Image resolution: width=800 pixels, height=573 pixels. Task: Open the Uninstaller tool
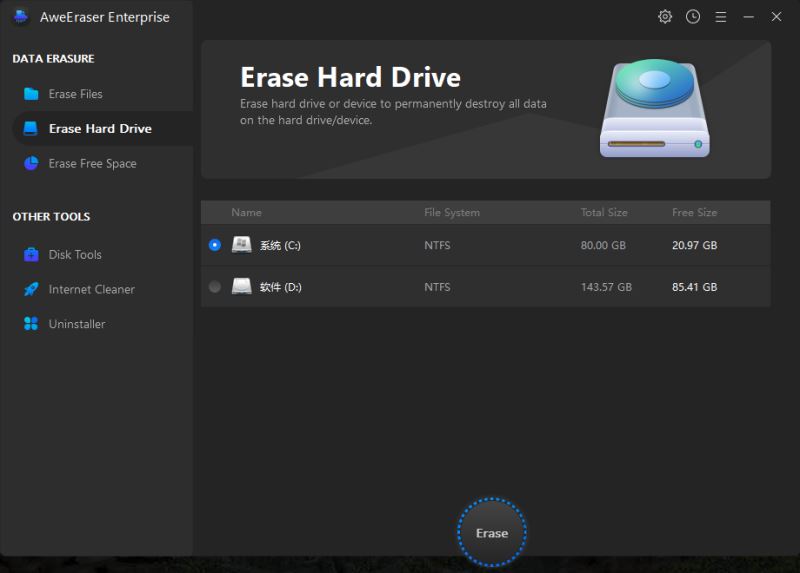pyautogui.click(x=102, y=323)
